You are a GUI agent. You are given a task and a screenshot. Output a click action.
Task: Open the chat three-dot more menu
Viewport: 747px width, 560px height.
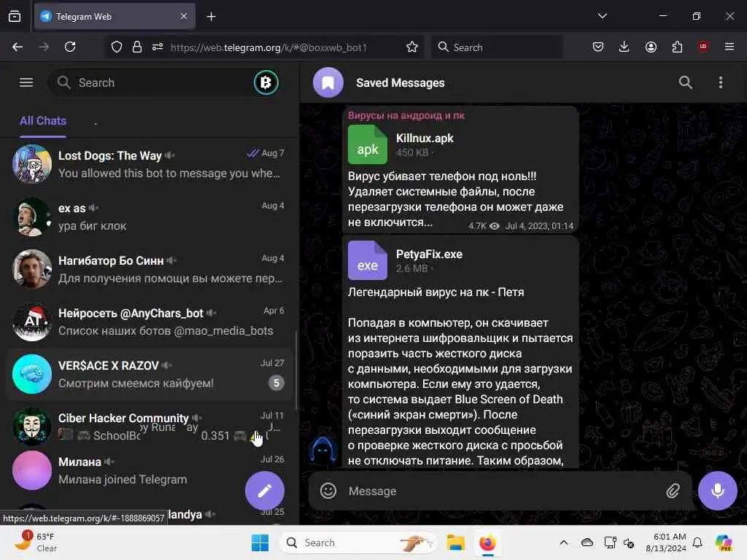tap(720, 82)
